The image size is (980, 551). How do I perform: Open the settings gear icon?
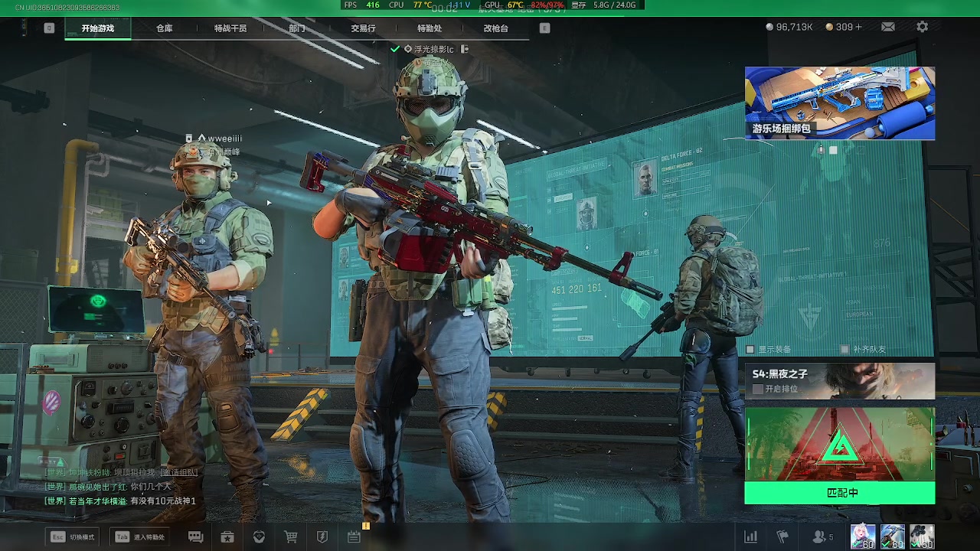coord(923,27)
